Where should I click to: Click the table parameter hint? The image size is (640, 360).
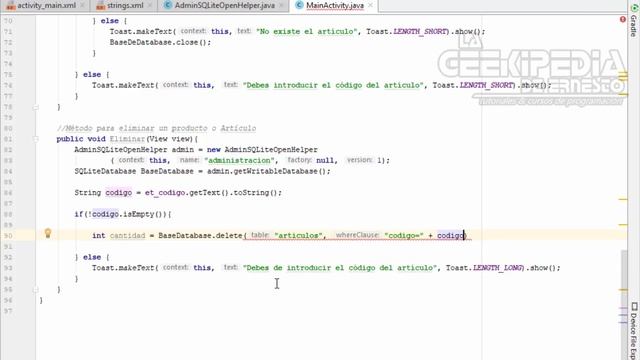click(x=260, y=235)
